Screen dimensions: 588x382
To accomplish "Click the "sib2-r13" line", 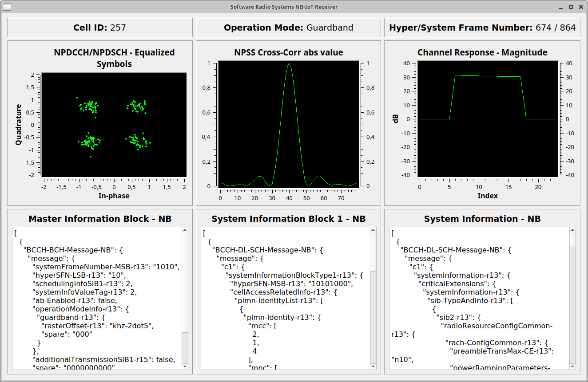I will tap(458, 317).
